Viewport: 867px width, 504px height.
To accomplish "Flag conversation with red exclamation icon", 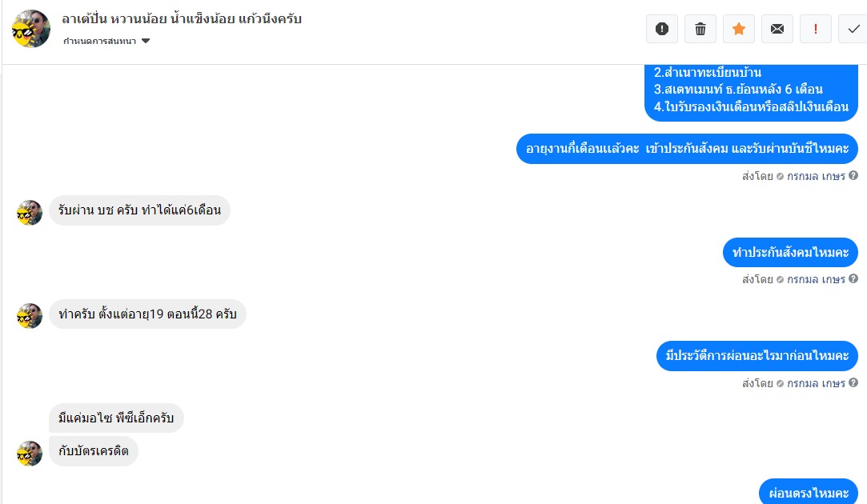I will click(816, 29).
